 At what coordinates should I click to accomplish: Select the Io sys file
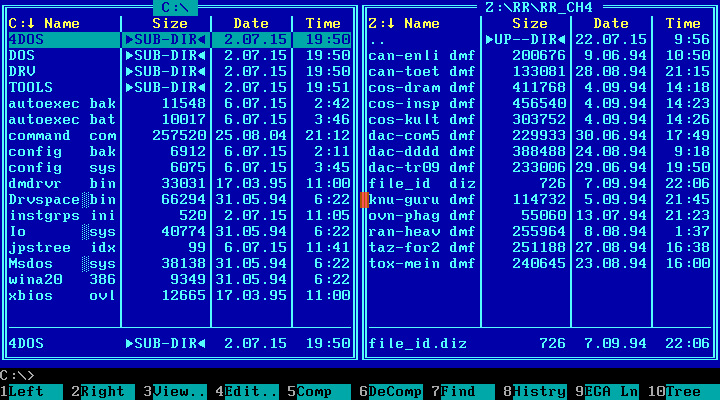tap(180, 232)
